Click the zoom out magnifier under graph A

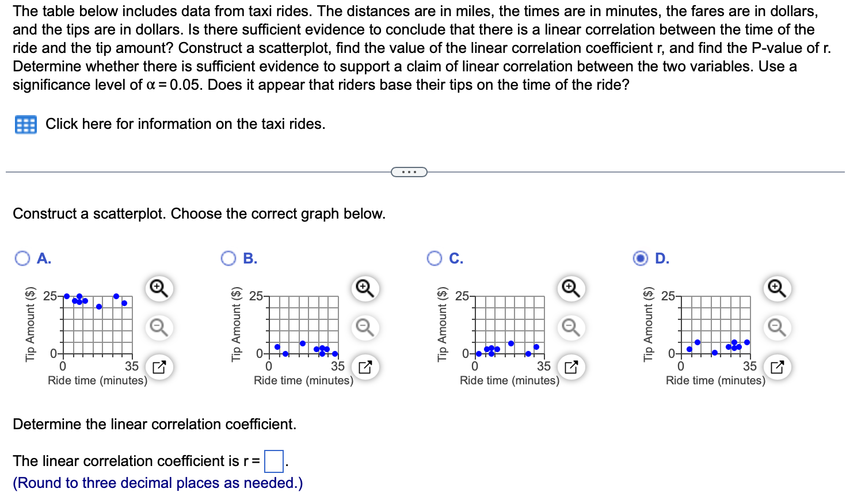pyautogui.click(x=159, y=328)
